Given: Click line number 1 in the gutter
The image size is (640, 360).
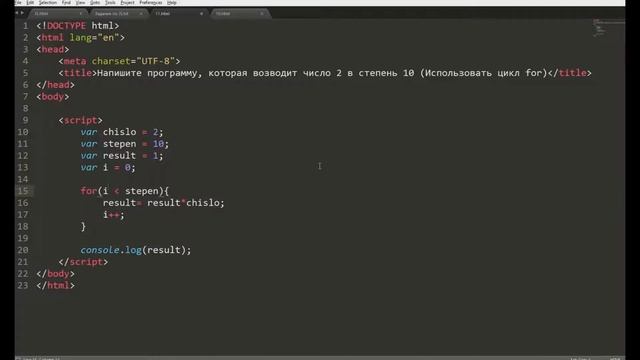Looking at the screenshot, I should click(26, 26).
